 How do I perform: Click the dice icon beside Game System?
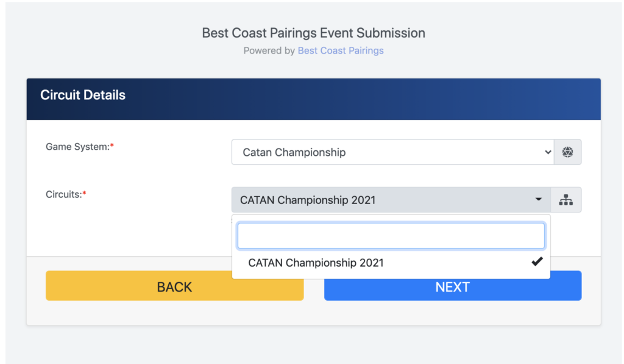pyautogui.click(x=567, y=152)
